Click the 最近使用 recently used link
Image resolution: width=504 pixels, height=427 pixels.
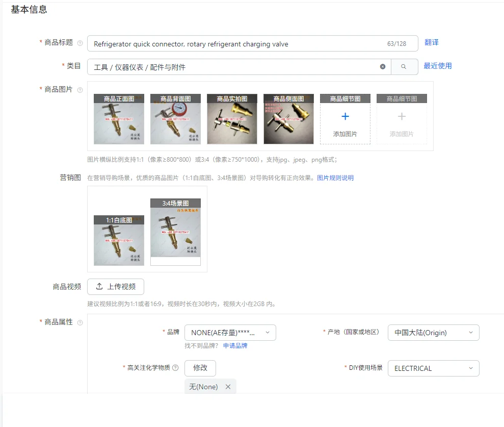pos(437,66)
